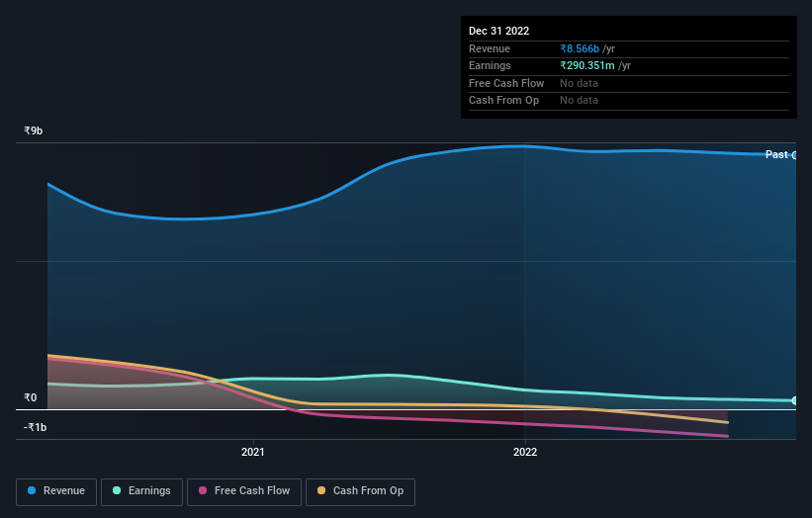
Task: Click the Earnings endpoint marker at Dec 2022
Action: [795, 400]
